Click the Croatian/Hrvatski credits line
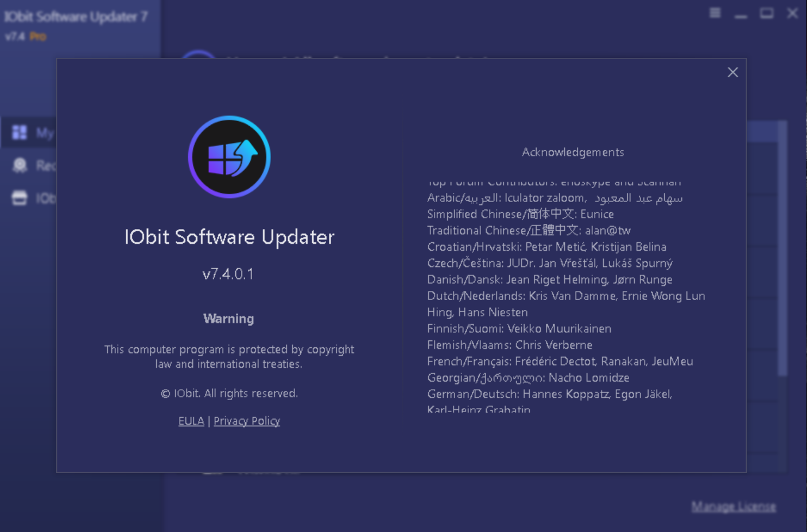 pyautogui.click(x=546, y=247)
